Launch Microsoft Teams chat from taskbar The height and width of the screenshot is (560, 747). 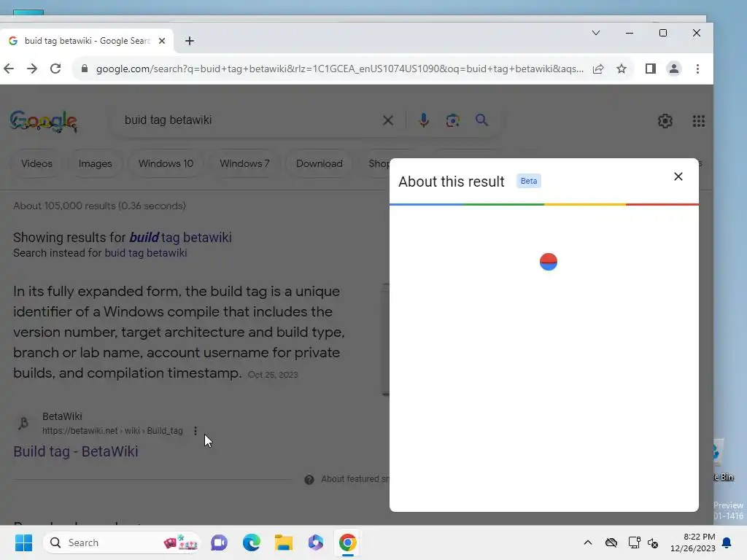tap(219, 542)
